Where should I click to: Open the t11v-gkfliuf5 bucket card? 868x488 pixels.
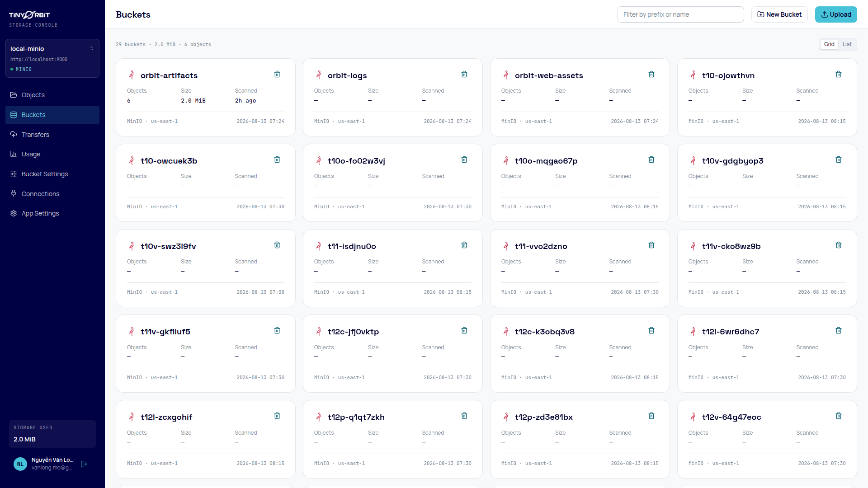coord(206,354)
